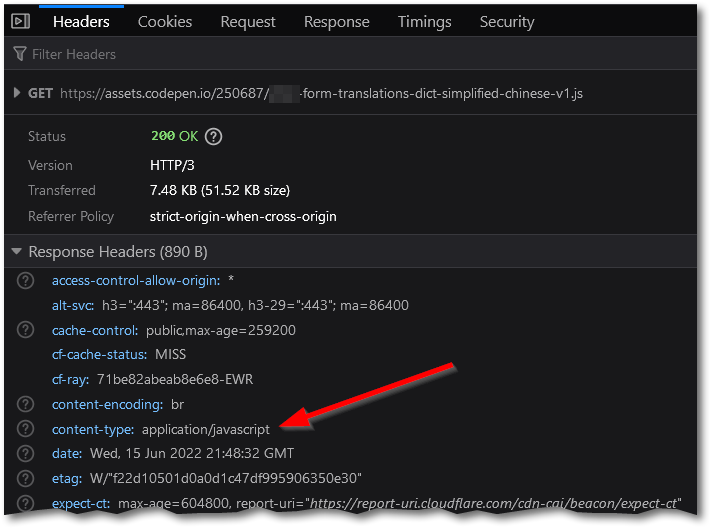Expand the GET request URL details
The height and width of the screenshot is (529, 711).
(x=17, y=93)
